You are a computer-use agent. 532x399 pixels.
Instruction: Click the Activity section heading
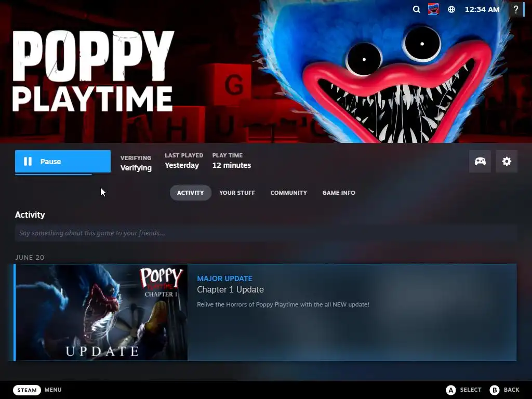[30, 215]
